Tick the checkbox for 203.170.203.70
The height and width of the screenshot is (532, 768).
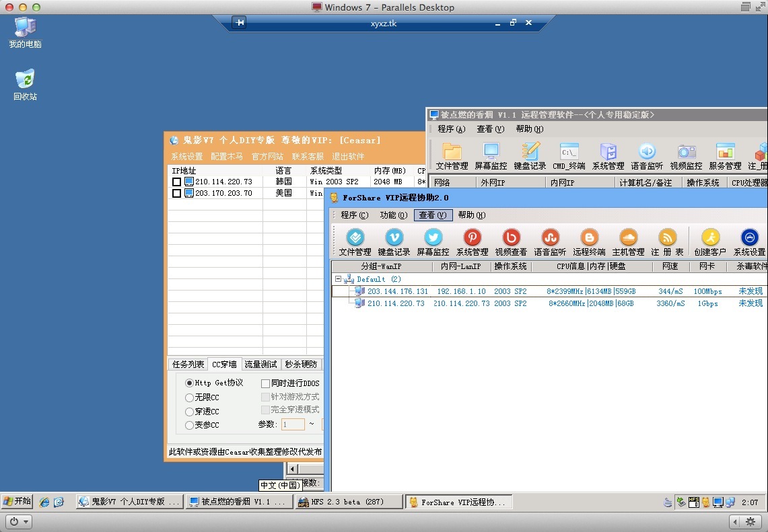click(x=177, y=193)
